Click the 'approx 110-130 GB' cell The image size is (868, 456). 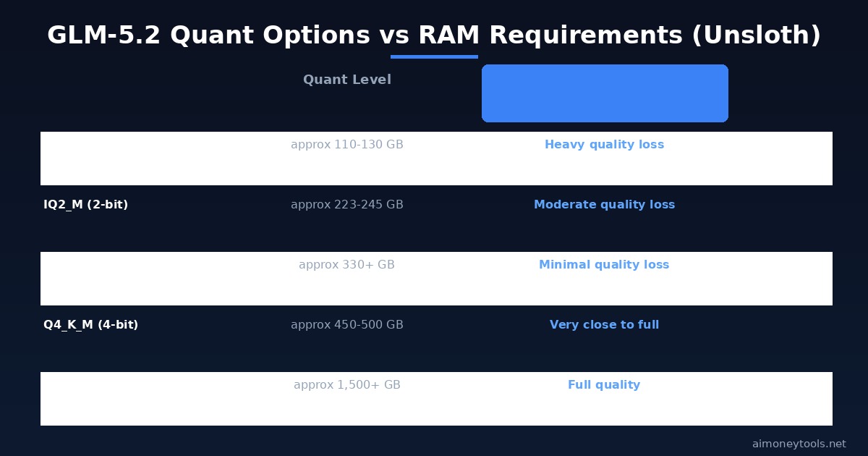[x=347, y=145]
